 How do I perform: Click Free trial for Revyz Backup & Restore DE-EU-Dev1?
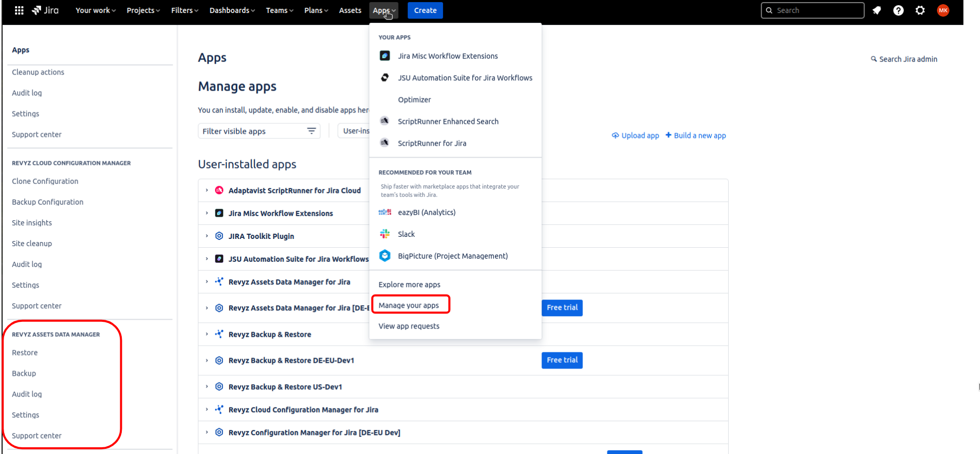coord(562,360)
